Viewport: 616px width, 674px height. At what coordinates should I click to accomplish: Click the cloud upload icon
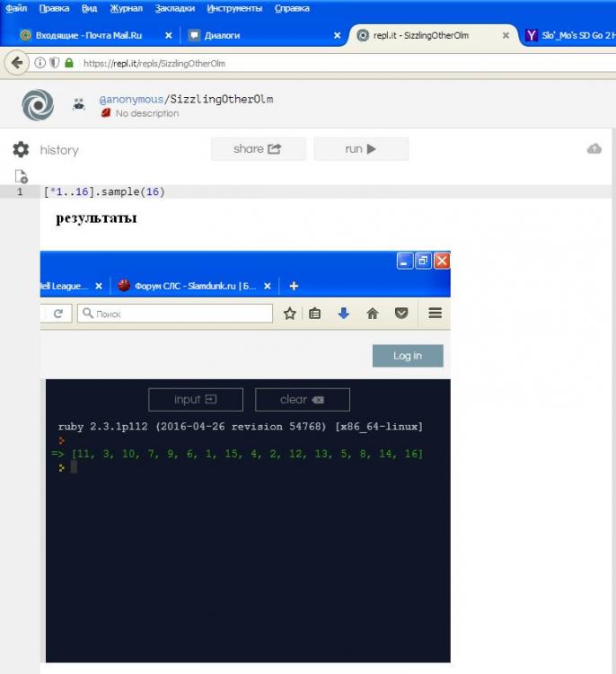point(594,149)
